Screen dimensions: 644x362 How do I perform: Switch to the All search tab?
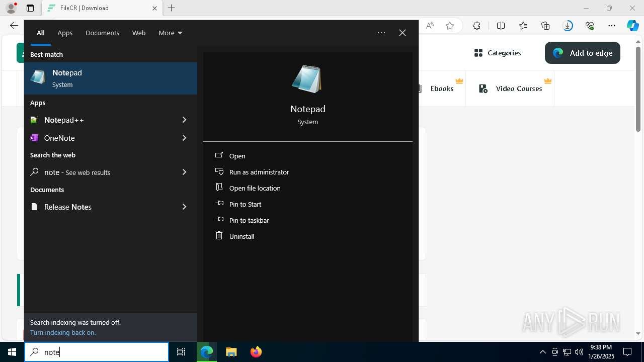click(41, 33)
